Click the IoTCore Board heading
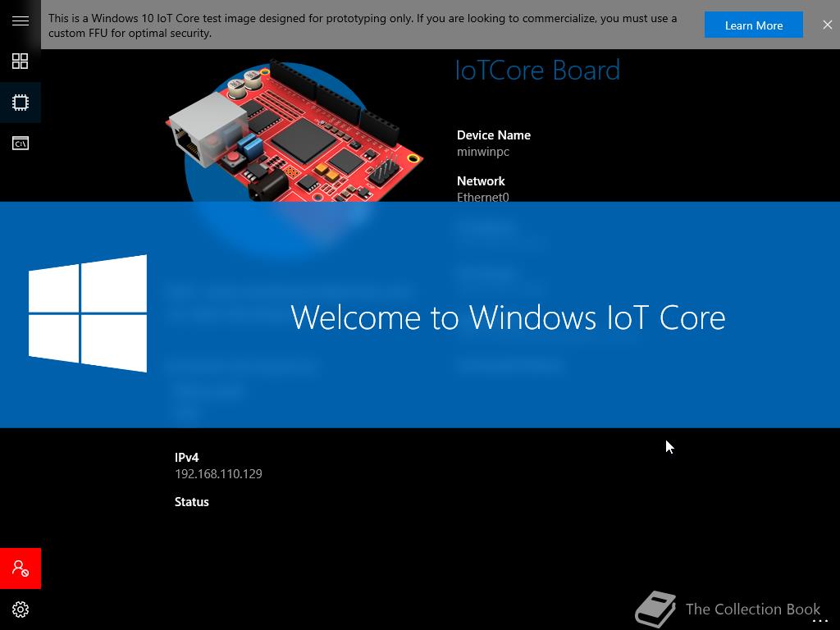The width and height of the screenshot is (840, 630). (x=537, y=71)
